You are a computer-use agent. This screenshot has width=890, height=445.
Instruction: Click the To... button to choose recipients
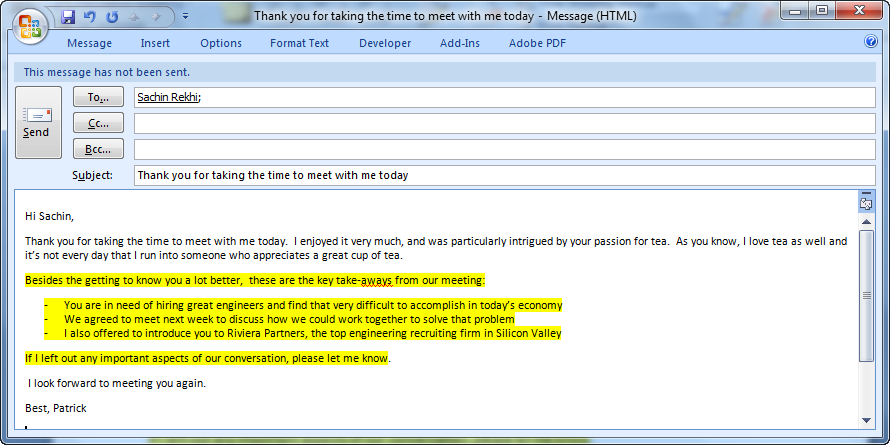click(98, 97)
